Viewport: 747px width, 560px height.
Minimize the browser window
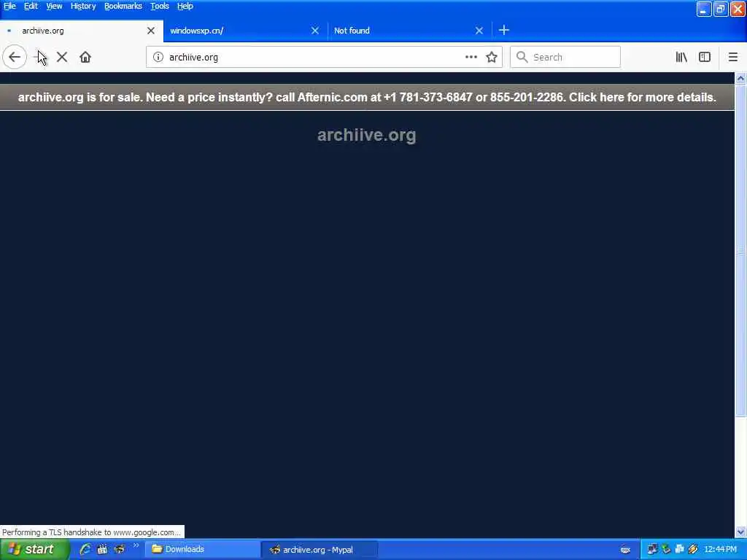point(704,9)
